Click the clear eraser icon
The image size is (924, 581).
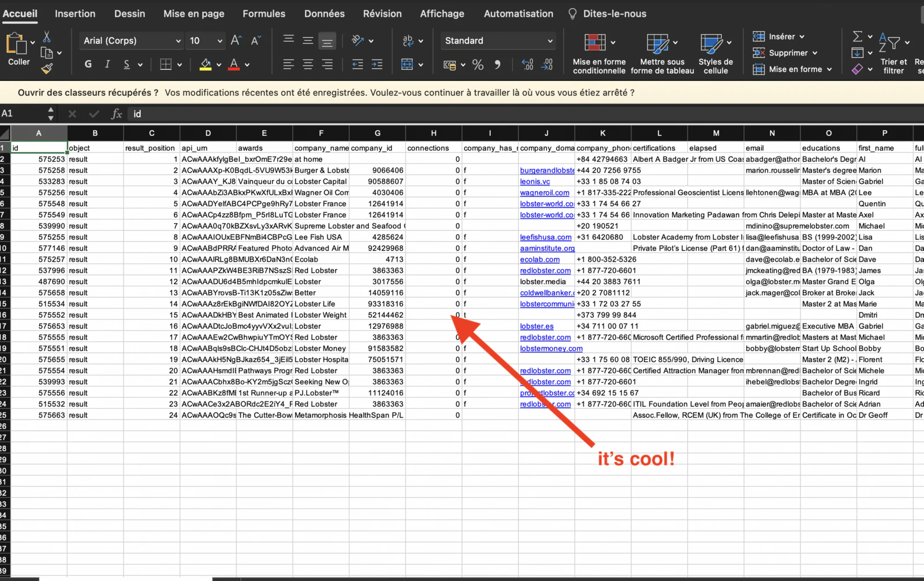tap(858, 69)
